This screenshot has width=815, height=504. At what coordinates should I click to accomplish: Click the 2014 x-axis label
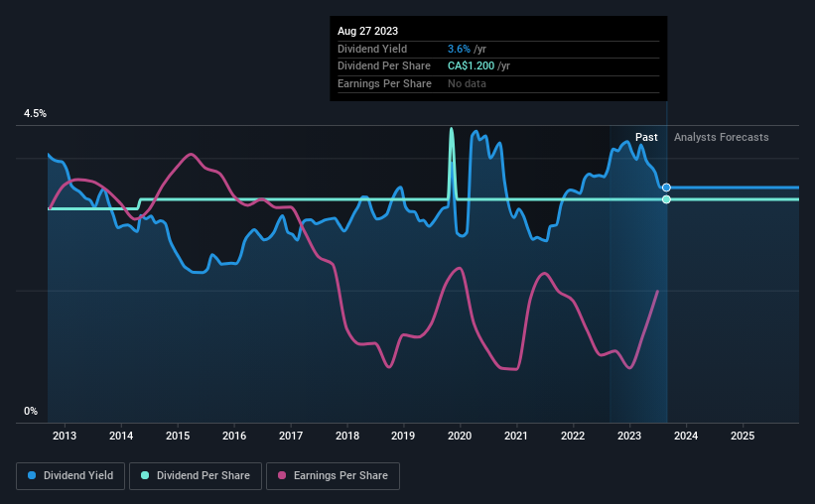click(121, 436)
